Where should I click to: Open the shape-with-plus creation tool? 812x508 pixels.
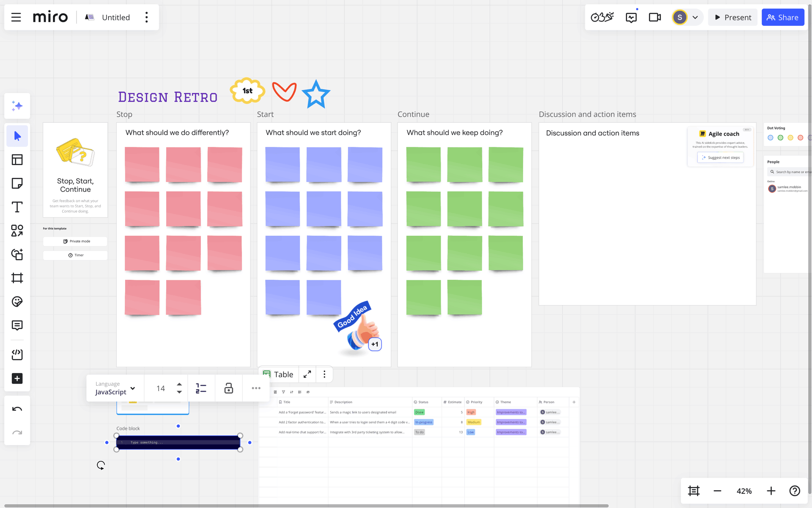(17, 254)
